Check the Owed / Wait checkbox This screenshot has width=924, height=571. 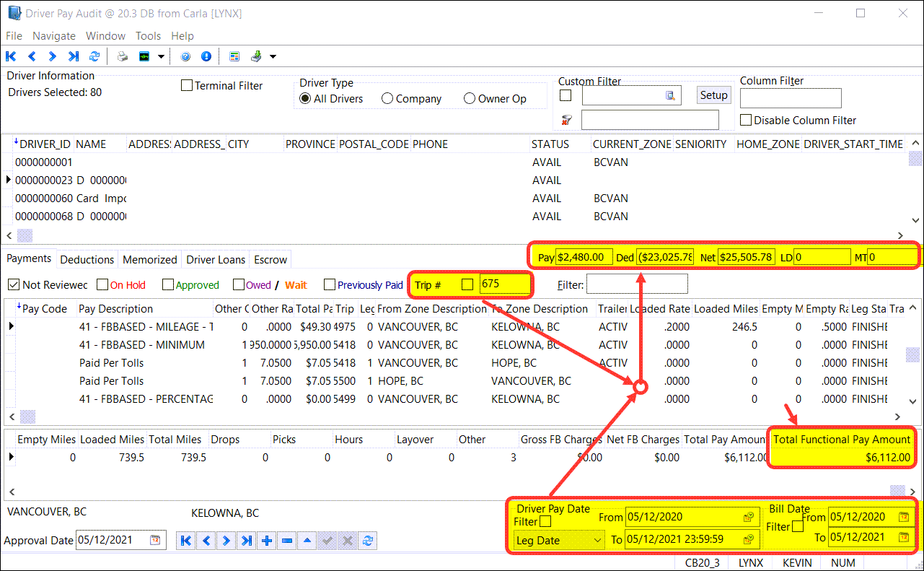point(238,284)
